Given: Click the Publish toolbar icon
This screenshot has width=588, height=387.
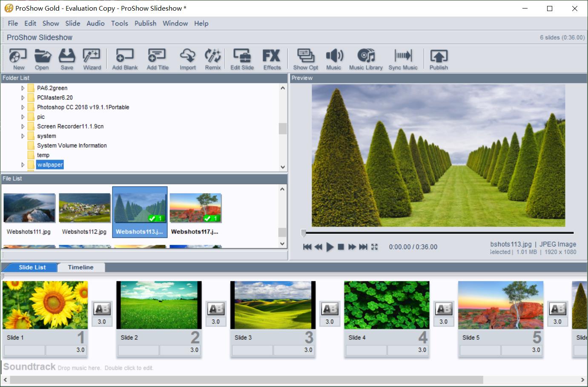Looking at the screenshot, I should coord(439,59).
